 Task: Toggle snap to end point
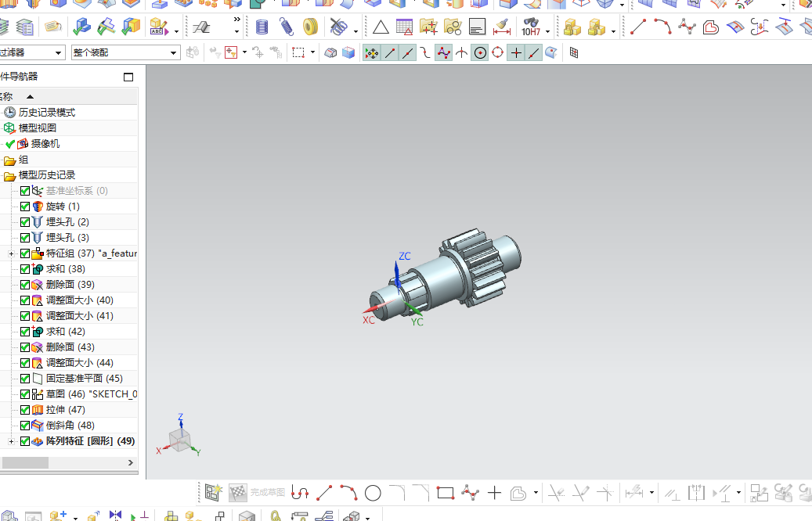click(390, 52)
